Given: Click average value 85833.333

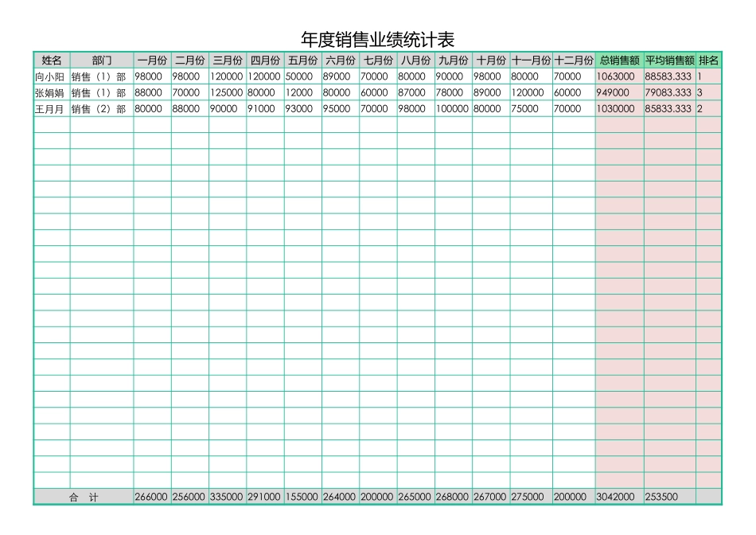Looking at the screenshot, I should pos(668,108).
